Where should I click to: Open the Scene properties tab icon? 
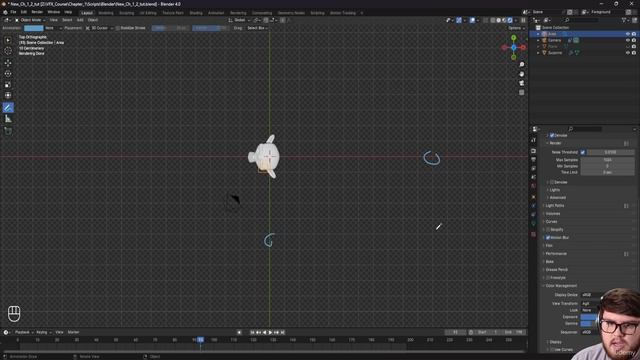coord(533,177)
